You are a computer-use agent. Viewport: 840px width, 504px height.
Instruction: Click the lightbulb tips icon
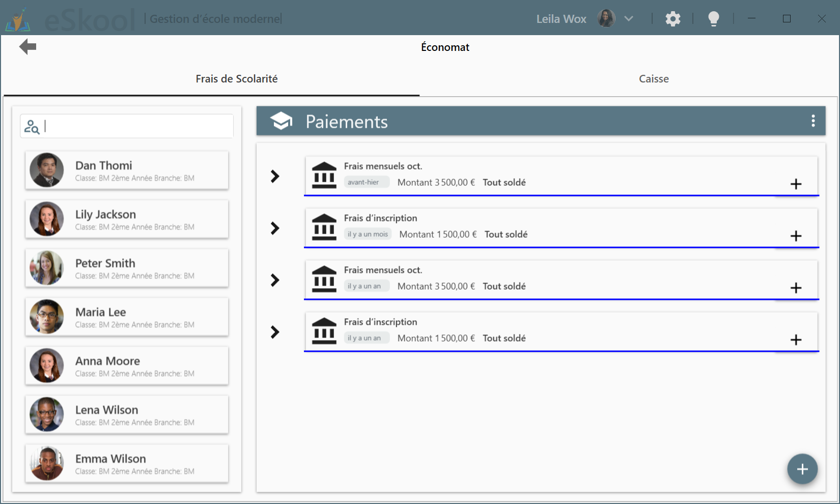[x=713, y=19]
